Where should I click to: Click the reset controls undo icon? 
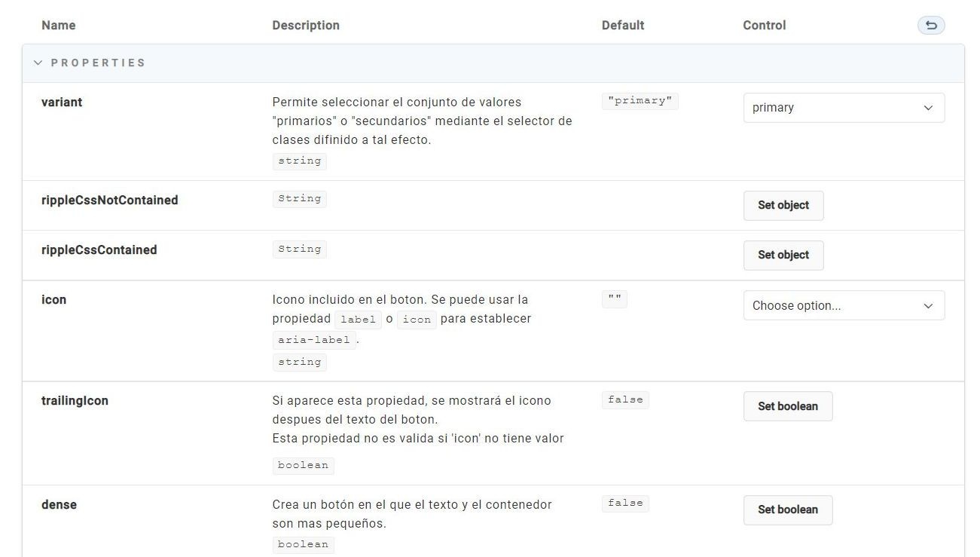[931, 26]
